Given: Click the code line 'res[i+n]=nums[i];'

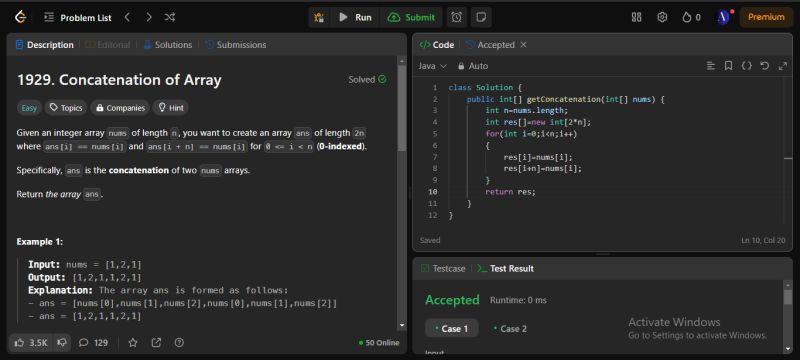Looking at the screenshot, I should pyautogui.click(x=542, y=168).
